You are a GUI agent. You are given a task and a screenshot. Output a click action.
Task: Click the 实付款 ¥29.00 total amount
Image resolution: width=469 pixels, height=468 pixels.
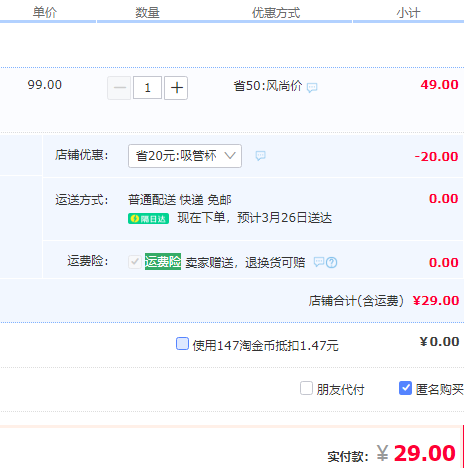pos(416,453)
